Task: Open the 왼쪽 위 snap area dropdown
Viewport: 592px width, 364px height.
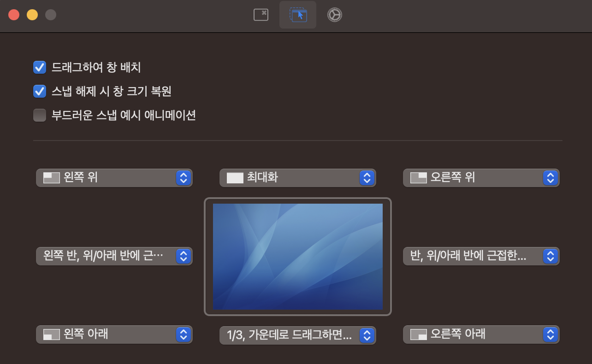Action: pos(114,177)
